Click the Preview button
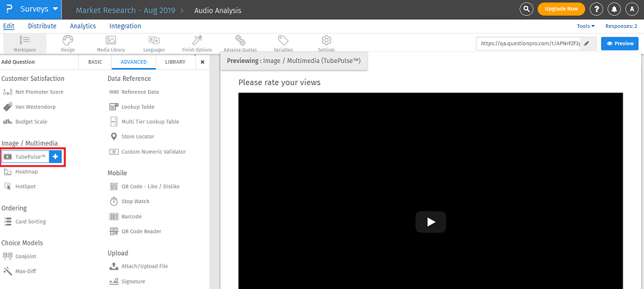The height and width of the screenshot is (289, 644). (619, 44)
